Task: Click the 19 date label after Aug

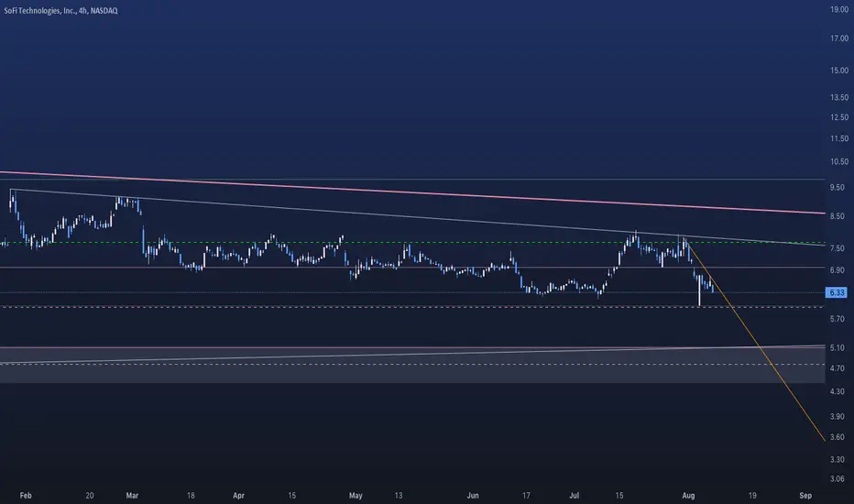Action: (752, 495)
